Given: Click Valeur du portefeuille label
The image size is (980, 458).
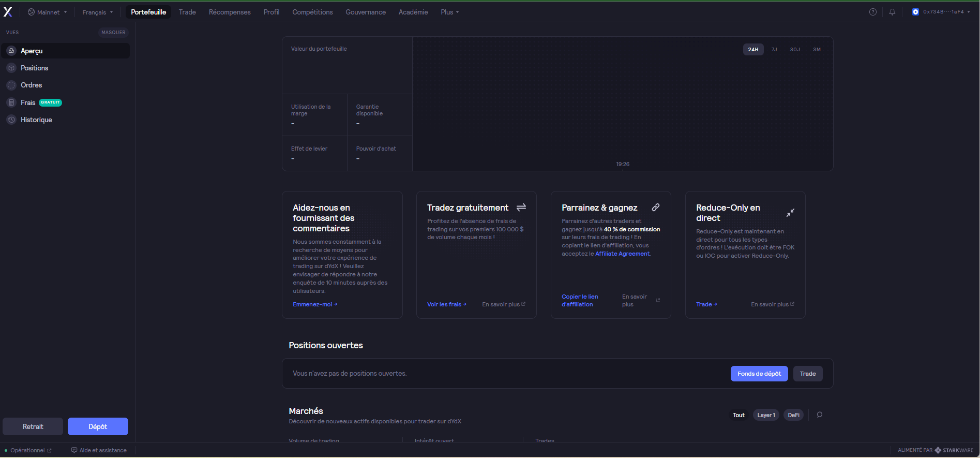Looking at the screenshot, I should tap(319, 49).
